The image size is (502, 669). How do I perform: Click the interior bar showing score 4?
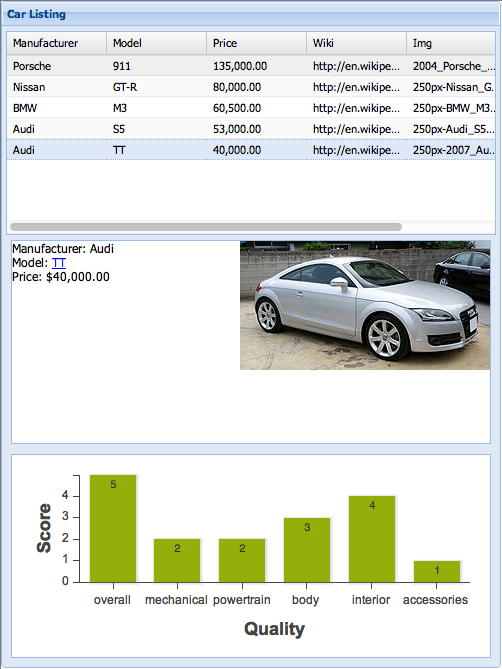(372, 539)
